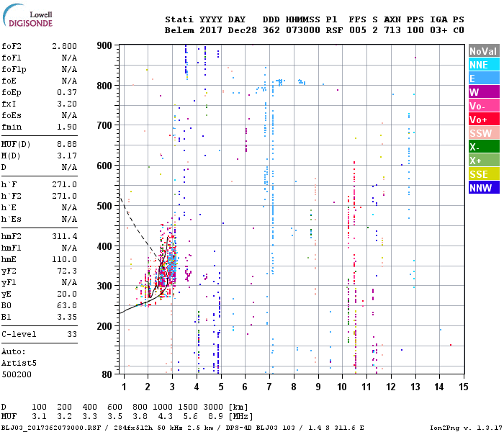Click the M(D) value 3.17
The image size is (504, 432).
click(67, 156)
